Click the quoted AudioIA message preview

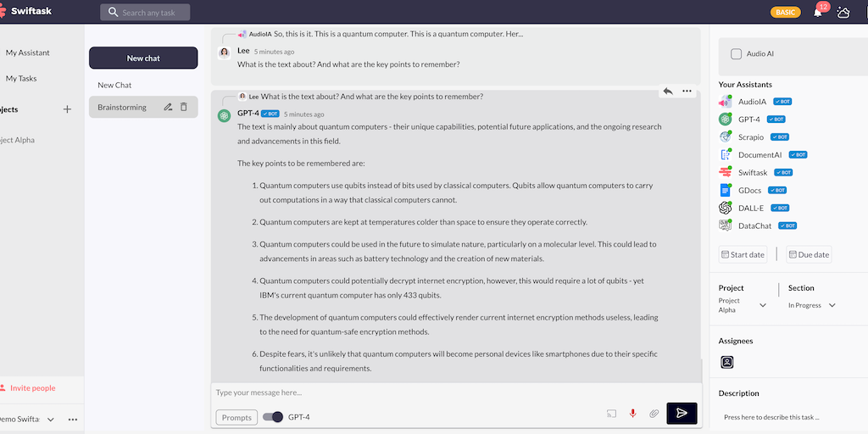[381, 34]
